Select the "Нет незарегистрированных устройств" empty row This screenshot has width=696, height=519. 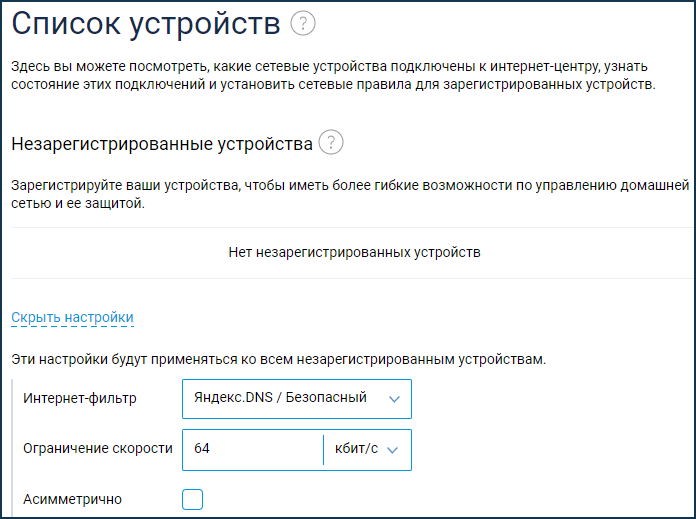(x=355, y=253)
